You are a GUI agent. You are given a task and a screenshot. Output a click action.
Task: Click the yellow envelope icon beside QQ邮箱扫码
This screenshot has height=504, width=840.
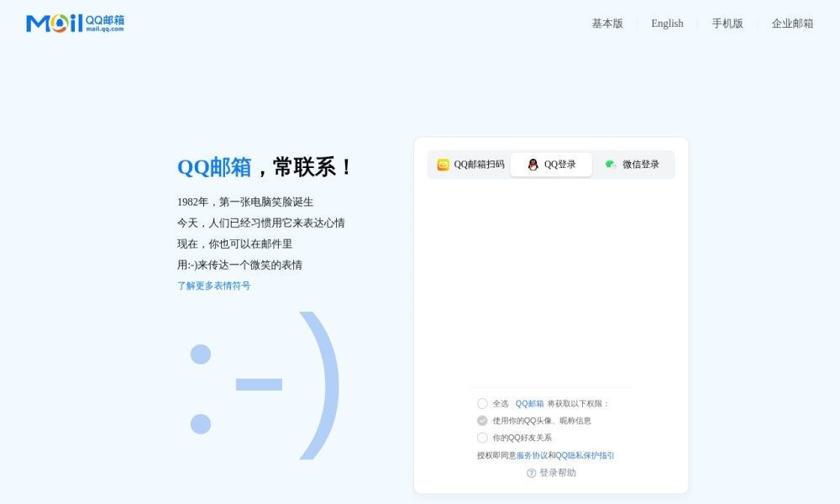coord(443,165)
